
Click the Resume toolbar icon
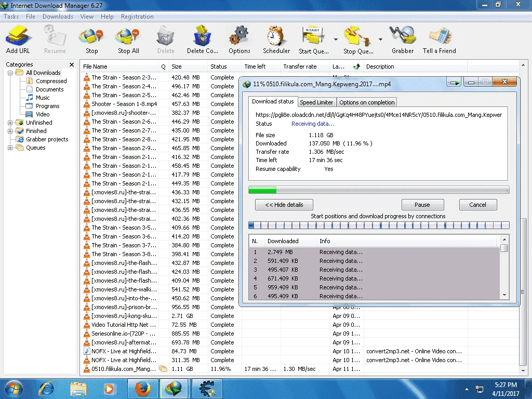55,39
